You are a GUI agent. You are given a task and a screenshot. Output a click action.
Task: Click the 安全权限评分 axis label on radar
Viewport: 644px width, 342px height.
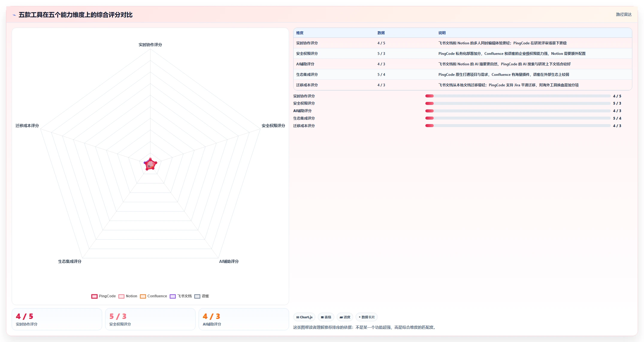click(x=273, y=126)
